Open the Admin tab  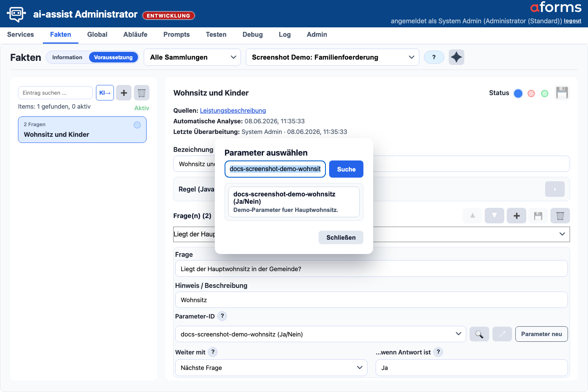[317, 35]
